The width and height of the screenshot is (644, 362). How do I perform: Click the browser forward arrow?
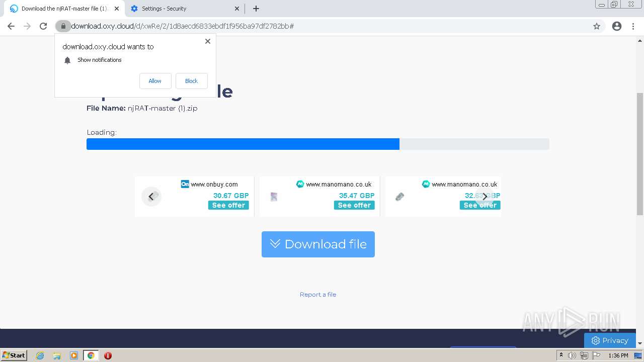[27, 26]
